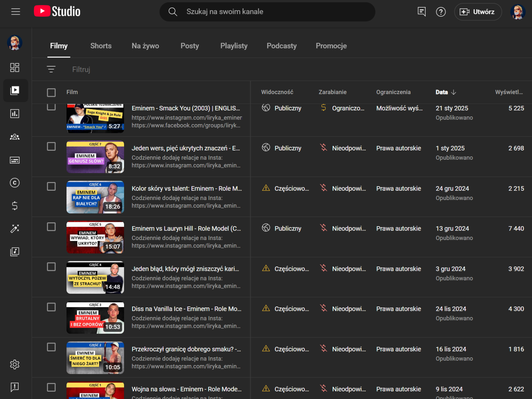This screenshot has height=399, width=532.
Task: Open the filter list icon
Action: click(x=51, y=69)
